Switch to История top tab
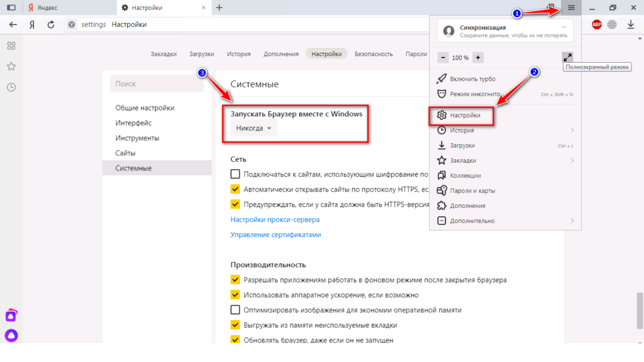 (238, 54)
